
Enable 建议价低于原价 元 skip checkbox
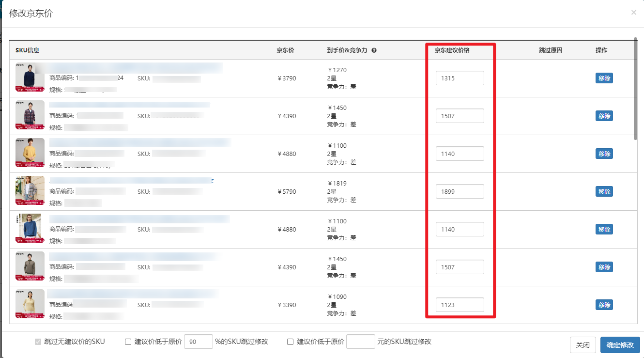[x=291, y=342]
